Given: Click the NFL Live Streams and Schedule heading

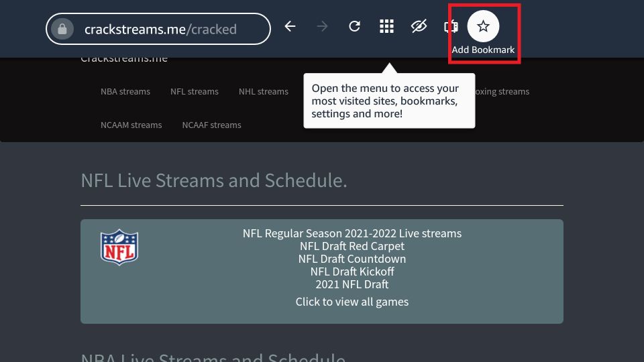Looking at the screenshot, I should tap(214, 180).
